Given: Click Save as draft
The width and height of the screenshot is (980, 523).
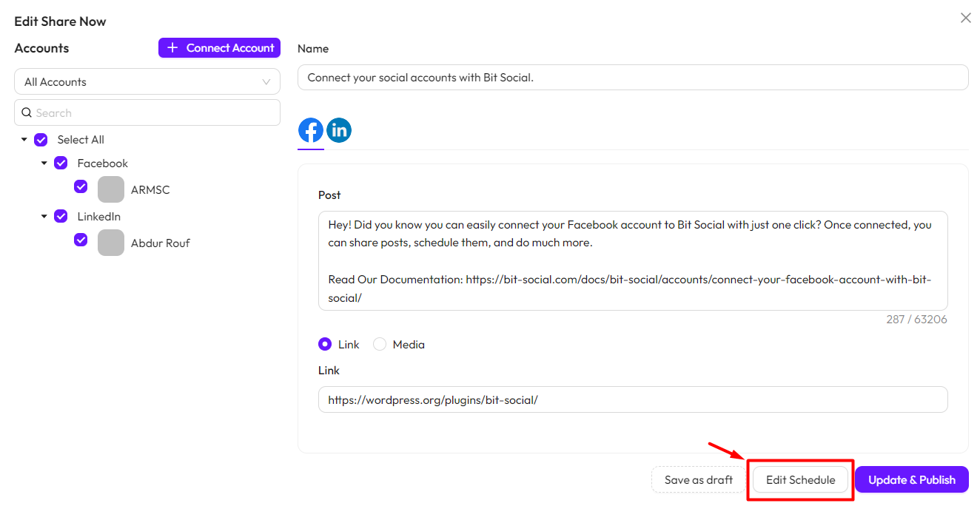Looking at the screenshot, I should pos(699,479).
